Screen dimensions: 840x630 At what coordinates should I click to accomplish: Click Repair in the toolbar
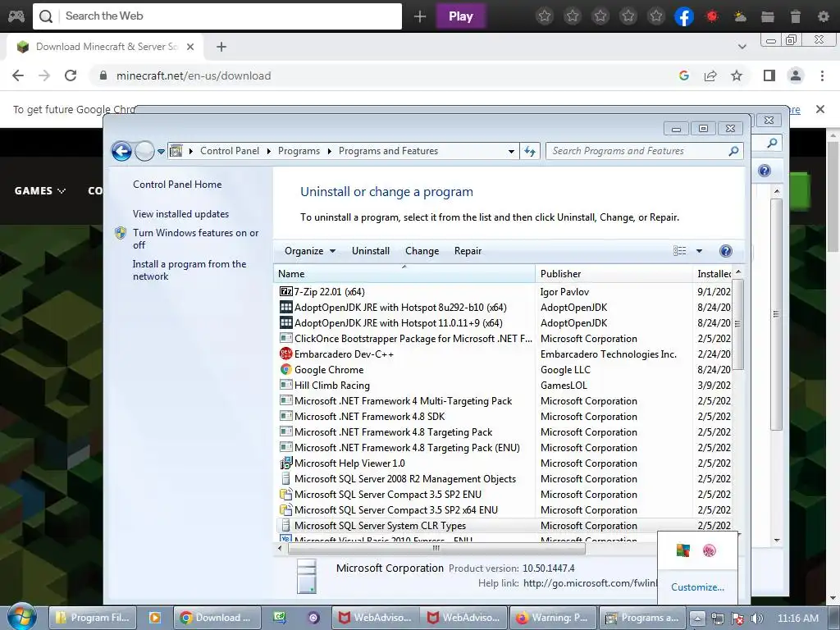468,251
